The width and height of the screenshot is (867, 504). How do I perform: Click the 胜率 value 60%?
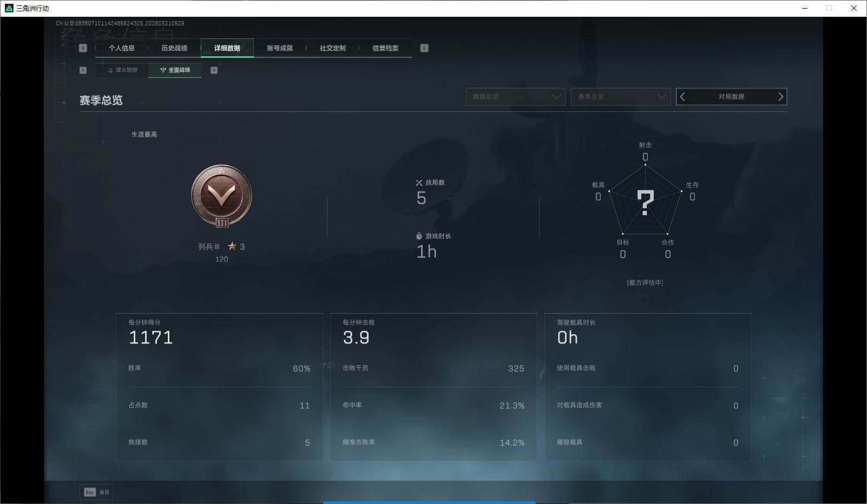(301, 369)
